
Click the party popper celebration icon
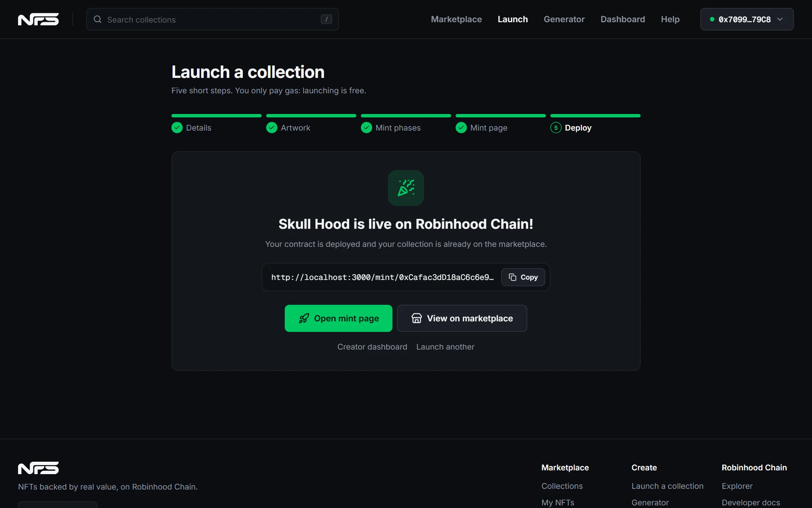[406, 188]
